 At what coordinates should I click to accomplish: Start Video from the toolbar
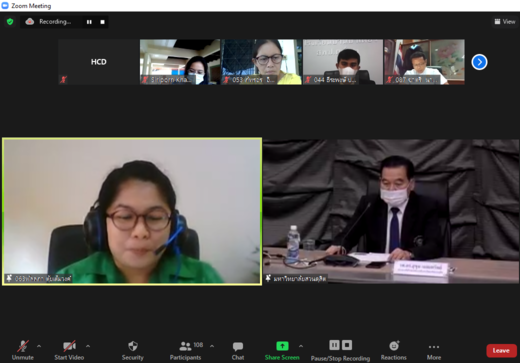(69, 350)
